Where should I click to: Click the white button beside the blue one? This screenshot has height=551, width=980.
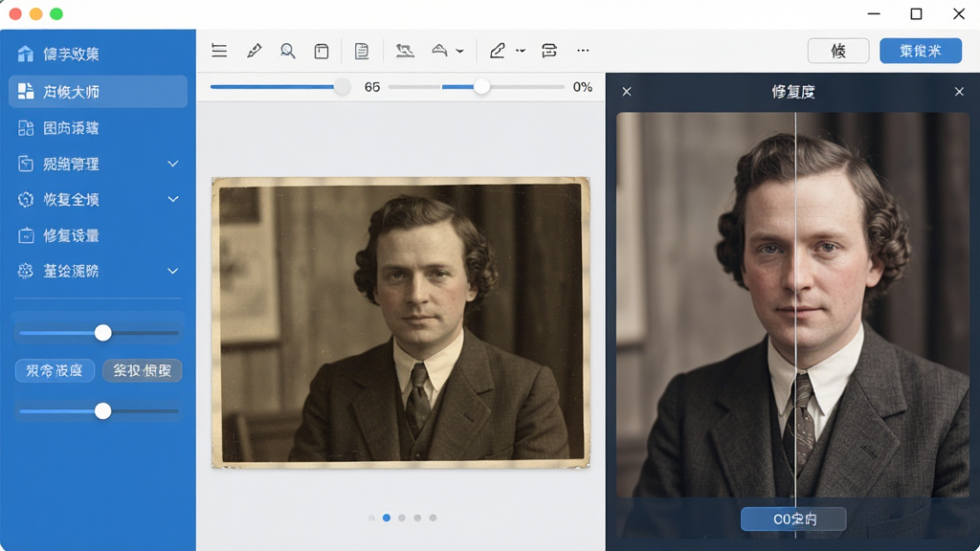pyautogui.click(x=838, y=51)
